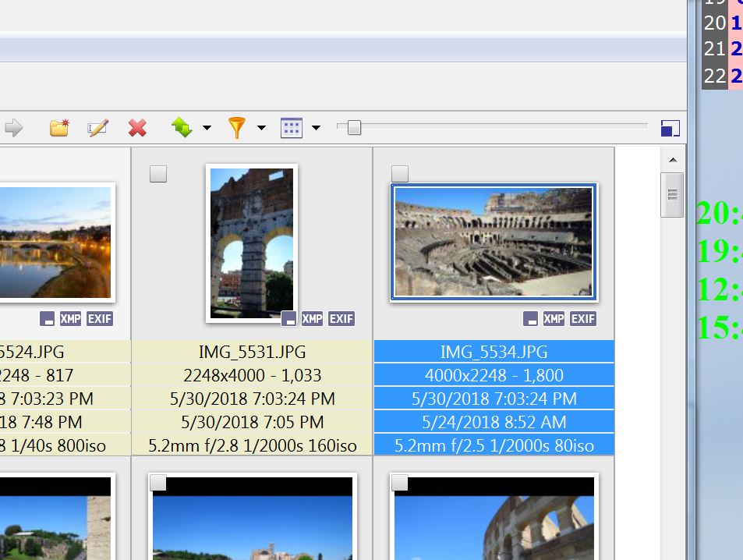Expand the filter funnel dropdown arrow
The height and width of the screenshot is (560, 743).
(x=261, y=128)
